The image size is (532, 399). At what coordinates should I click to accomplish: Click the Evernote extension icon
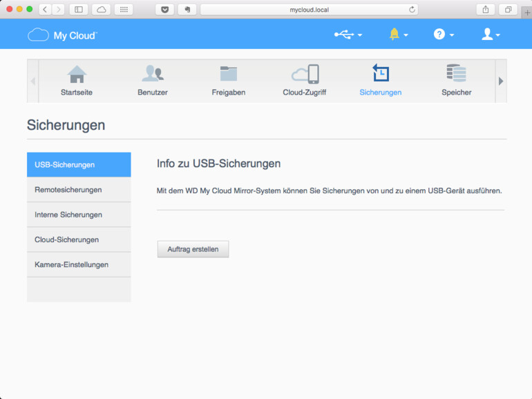[x=187, y=10]
